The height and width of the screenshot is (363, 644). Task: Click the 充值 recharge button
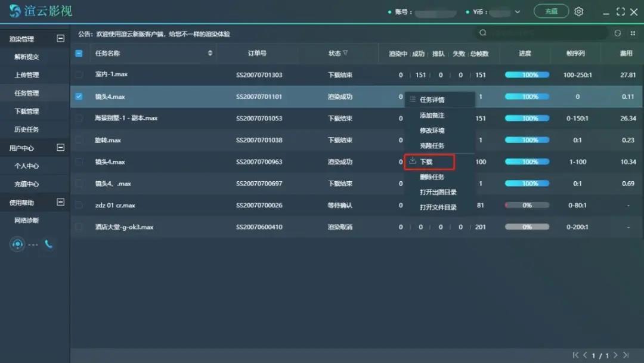click(x=551, y=11)
